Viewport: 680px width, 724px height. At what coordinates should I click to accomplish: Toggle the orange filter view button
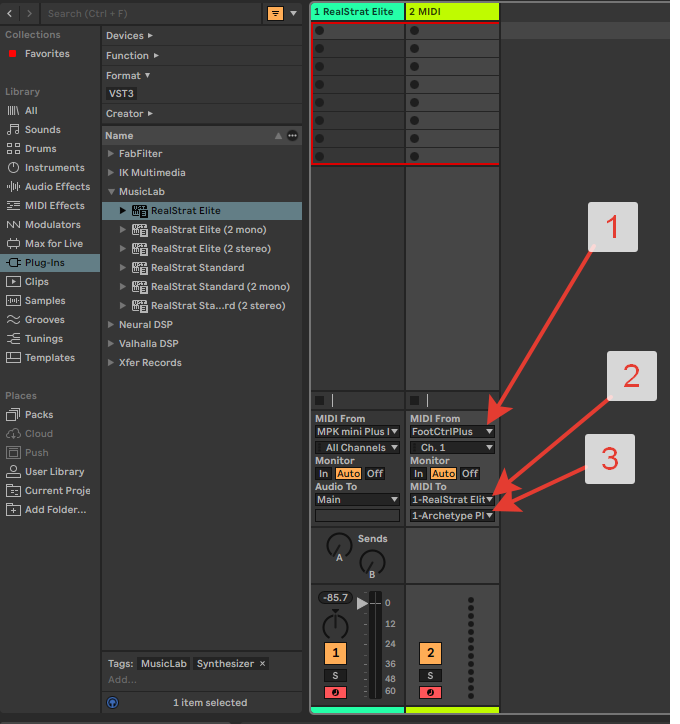click(x=275, y=13)
